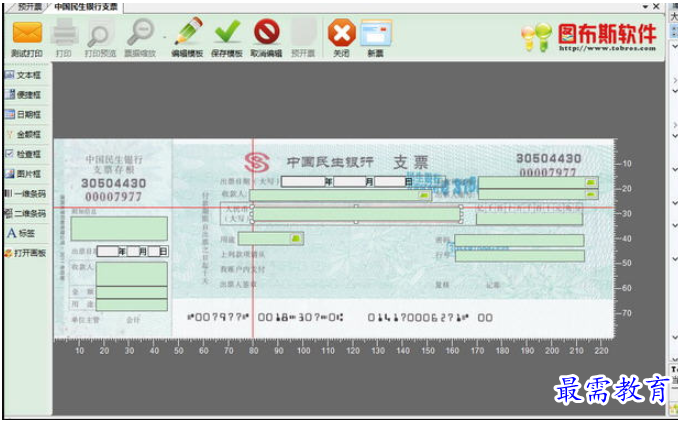Click the stub date month box

click(x=133, y=251)
